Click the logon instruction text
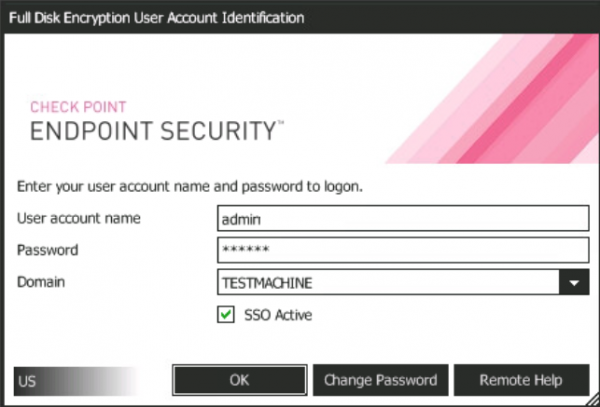Image resolution: width=600 pixels, height=407 pixels. coord(189,186)
